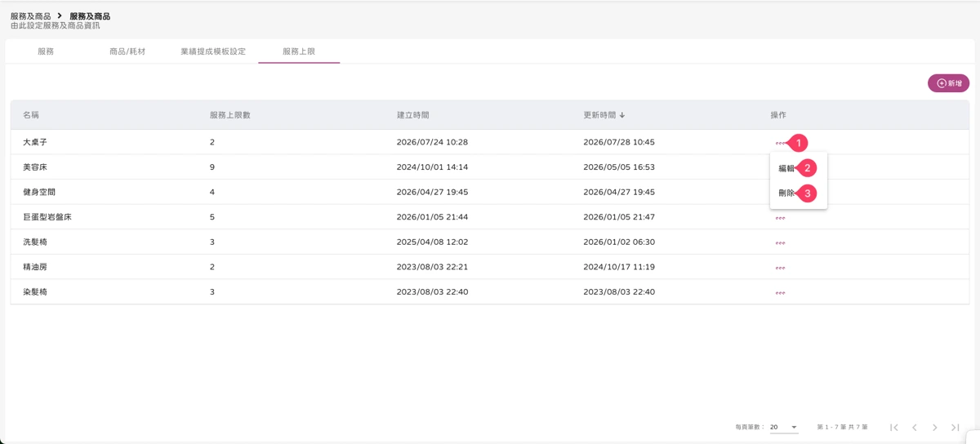This screenshot has height=444, width=980.
Task: Click the 2024/10/01 14:14 creation time
Action: tap(432, 167)
